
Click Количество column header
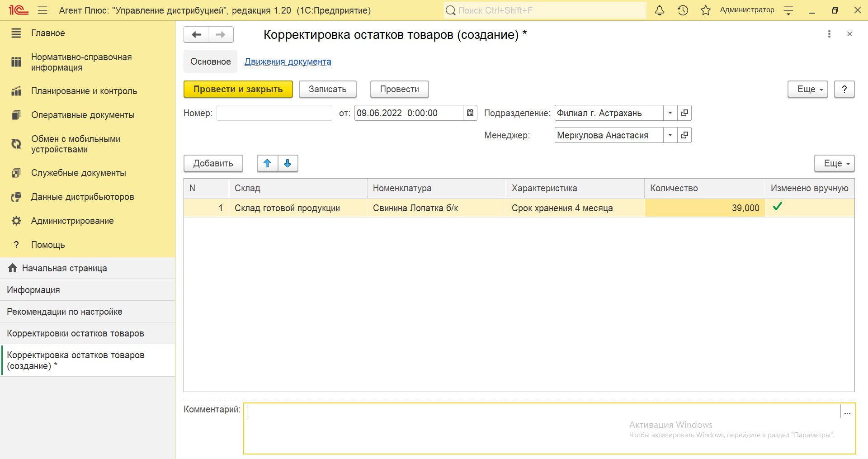click(705, 188)
